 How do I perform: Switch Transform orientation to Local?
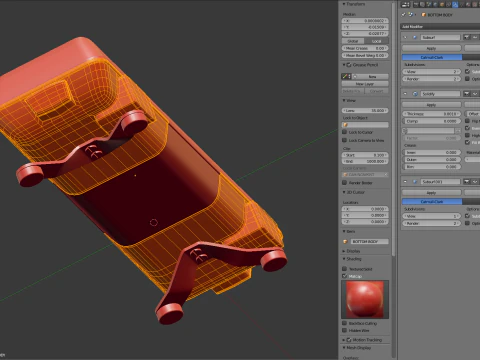tap(377, 41)
